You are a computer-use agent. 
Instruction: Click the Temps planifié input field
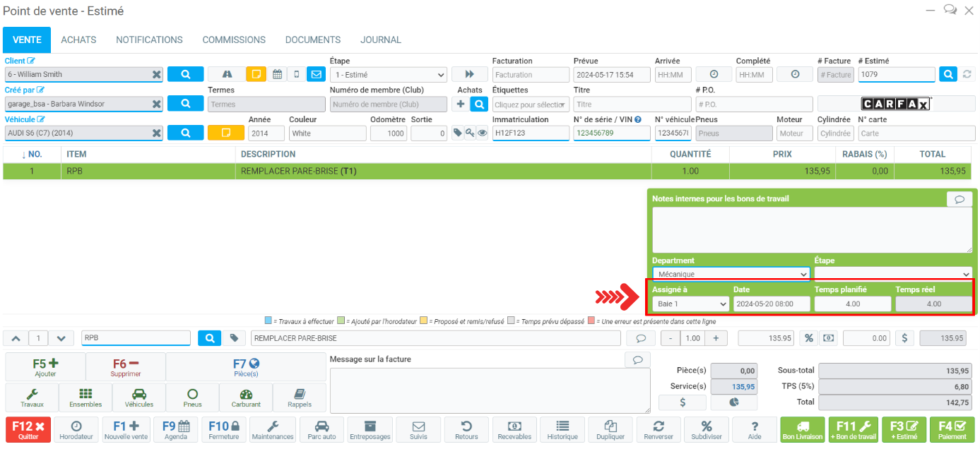(852, 304)
